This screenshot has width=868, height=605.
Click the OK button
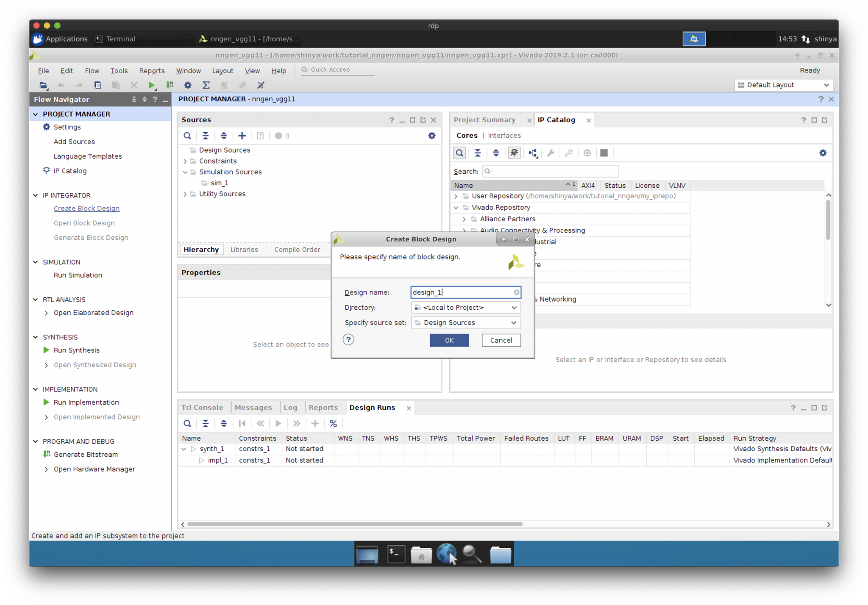click(449, 340)
